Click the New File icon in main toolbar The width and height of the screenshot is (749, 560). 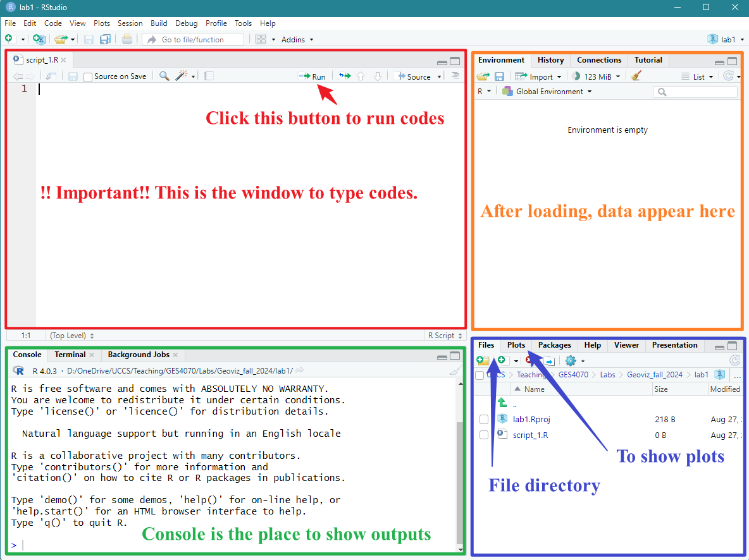point(9,39)
